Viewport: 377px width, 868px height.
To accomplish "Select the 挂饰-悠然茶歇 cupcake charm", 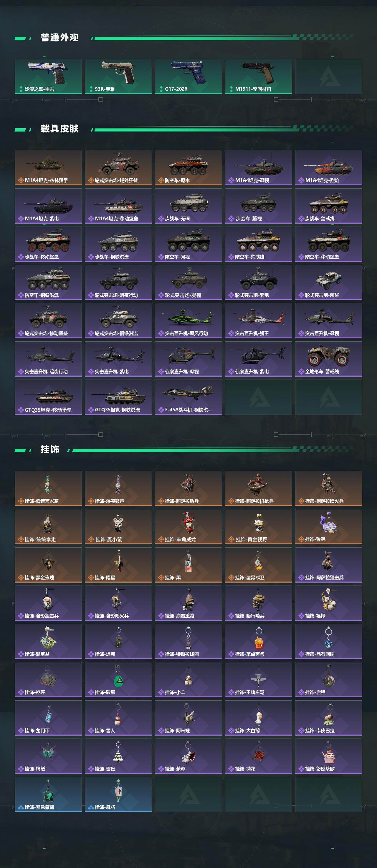I will click(329, 756).
